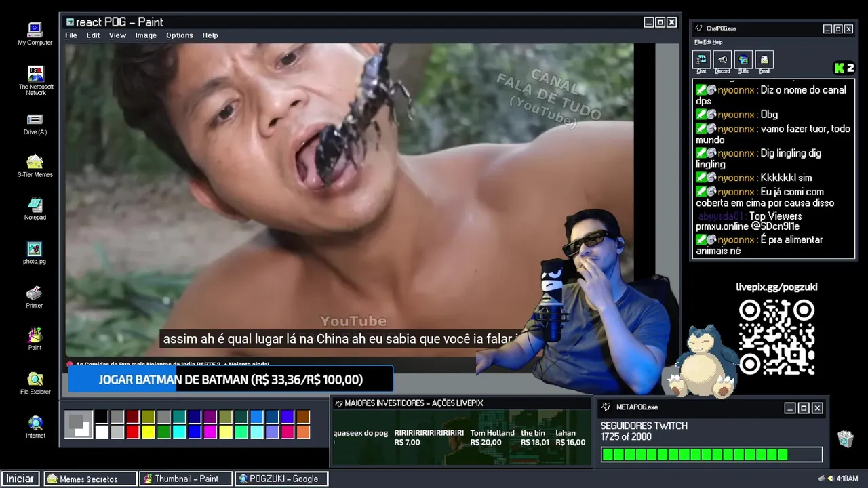Viewport: 868px width, 488px height.
Task: Pick the hot pink color swatch
Action: pyautogui.click(x=288, y=432)
